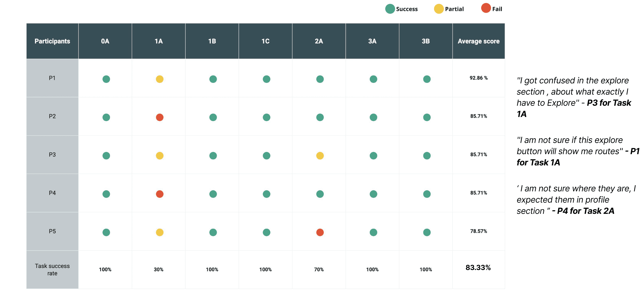Click the 3A column header
Viewport: 644px width, 303px height.
[x=372, y=41]
